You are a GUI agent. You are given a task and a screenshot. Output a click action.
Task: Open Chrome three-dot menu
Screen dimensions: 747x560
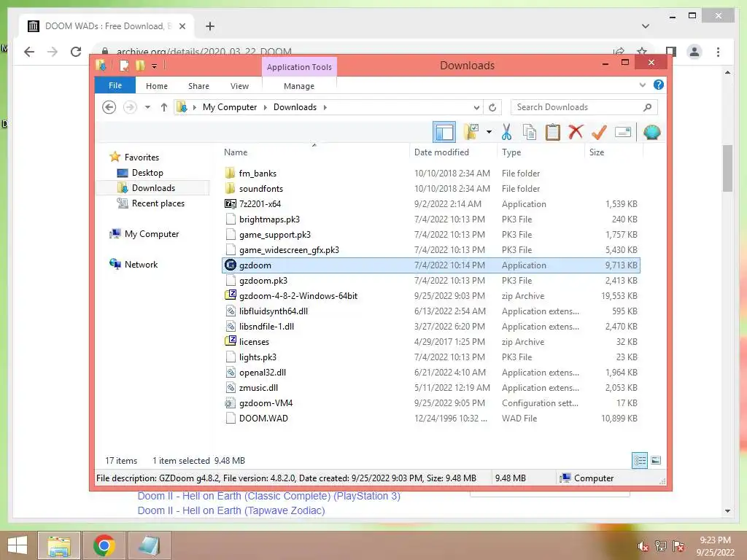718,52
